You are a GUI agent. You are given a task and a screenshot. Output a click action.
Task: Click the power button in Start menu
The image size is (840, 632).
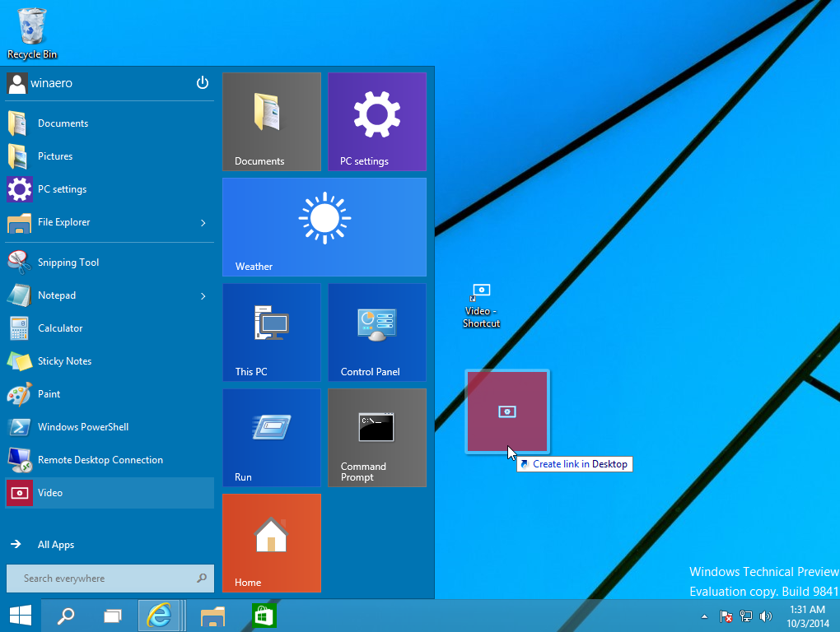[203, 83]
